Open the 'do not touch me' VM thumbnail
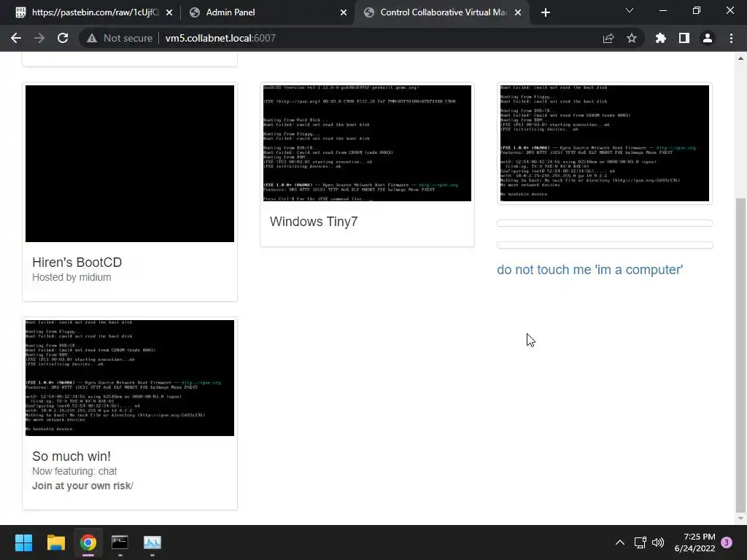 (605, 143)
